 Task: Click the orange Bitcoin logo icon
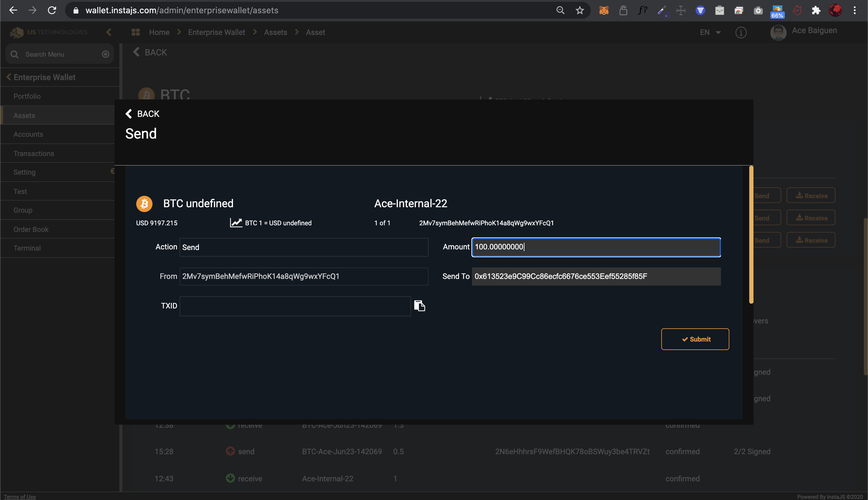(144, 204)
